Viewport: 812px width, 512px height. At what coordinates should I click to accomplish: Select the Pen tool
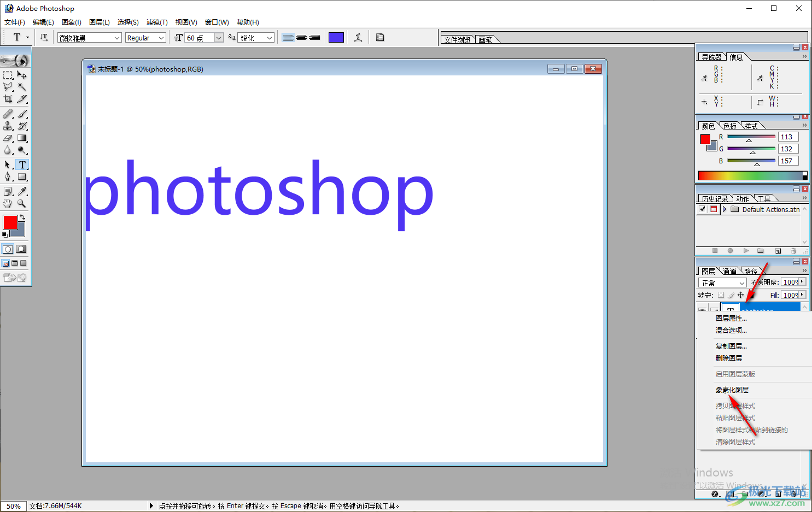(8, 176)
